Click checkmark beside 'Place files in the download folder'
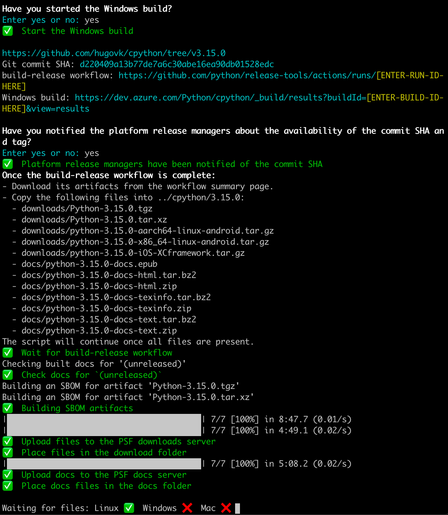Screen dimensions: 448x515 (x=7, y=452)
